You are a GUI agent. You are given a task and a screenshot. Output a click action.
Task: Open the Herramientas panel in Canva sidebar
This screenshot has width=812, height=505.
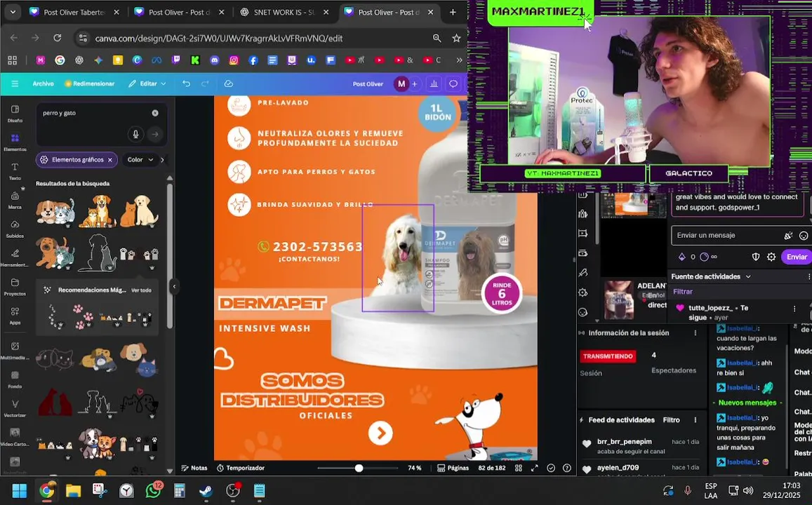point(15,258)
